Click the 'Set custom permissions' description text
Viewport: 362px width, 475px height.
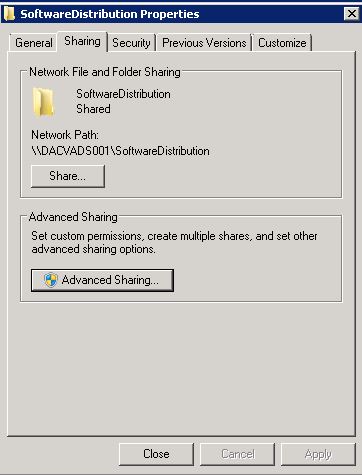tap(174, 243)
